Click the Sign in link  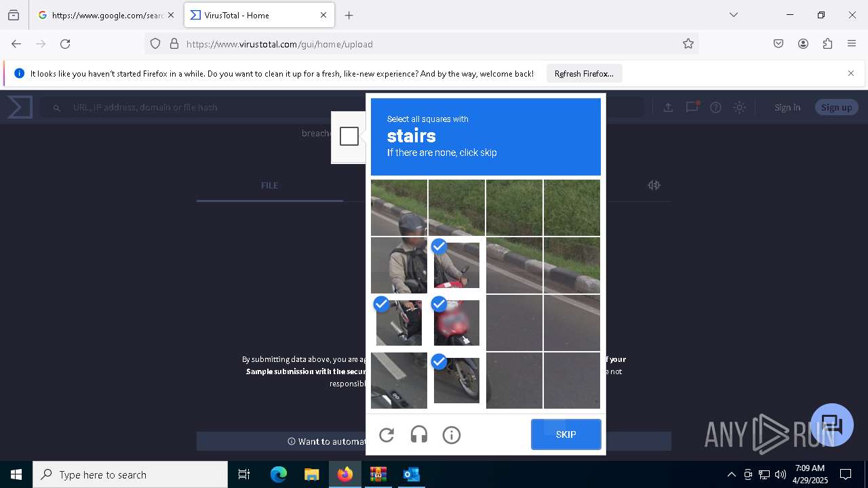pyautogui.click(x=787, y=107)
